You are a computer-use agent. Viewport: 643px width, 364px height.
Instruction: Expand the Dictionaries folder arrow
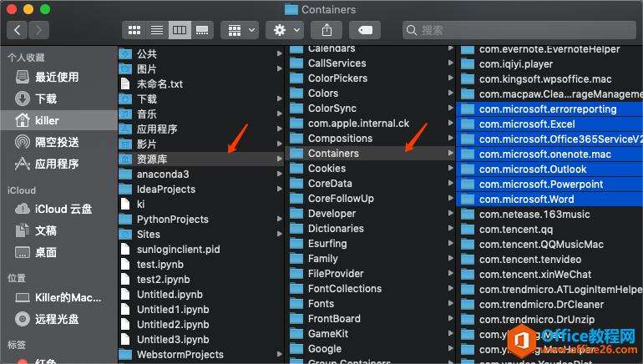point(451,228)
